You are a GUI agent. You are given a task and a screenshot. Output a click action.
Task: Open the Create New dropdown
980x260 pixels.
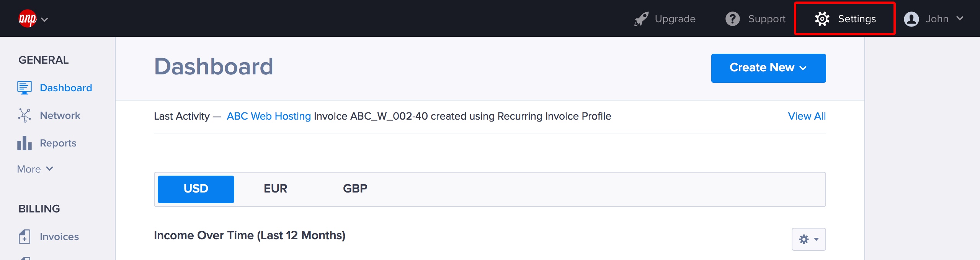768,68
